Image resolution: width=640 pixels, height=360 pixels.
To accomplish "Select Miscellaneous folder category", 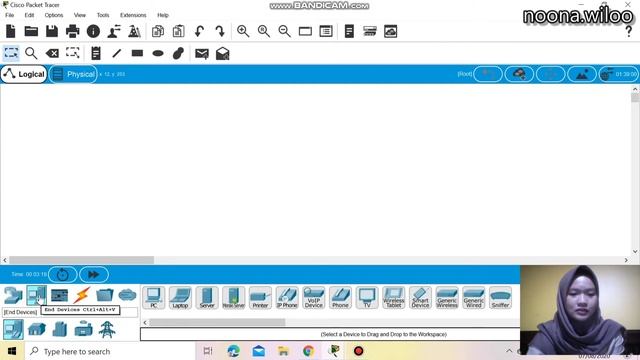I will tap(104, 295).
